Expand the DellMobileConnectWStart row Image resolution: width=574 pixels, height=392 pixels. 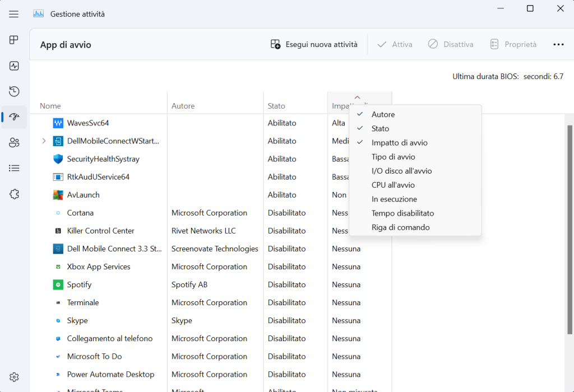[44, 141]
